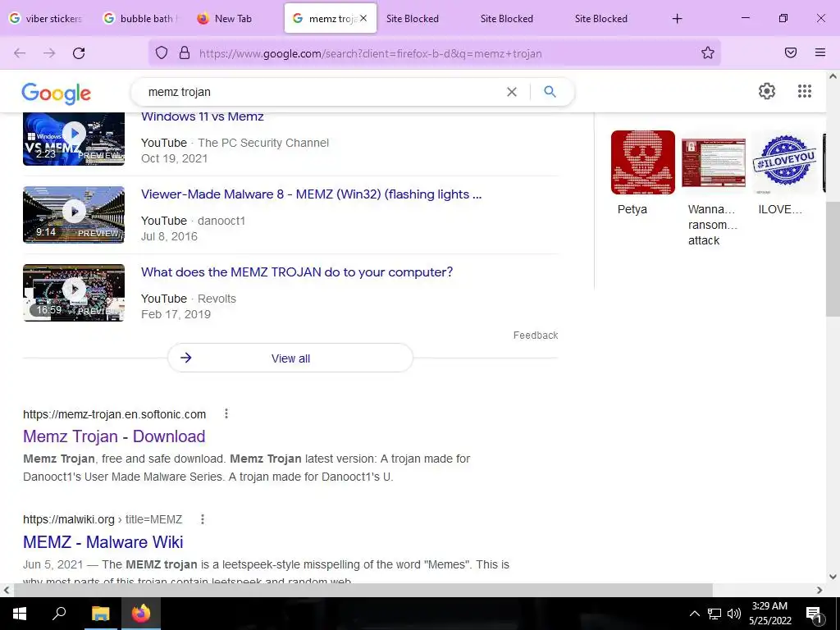
Task: Play Windows 11 vs Memz thumbnail
Action: point(74,138)
